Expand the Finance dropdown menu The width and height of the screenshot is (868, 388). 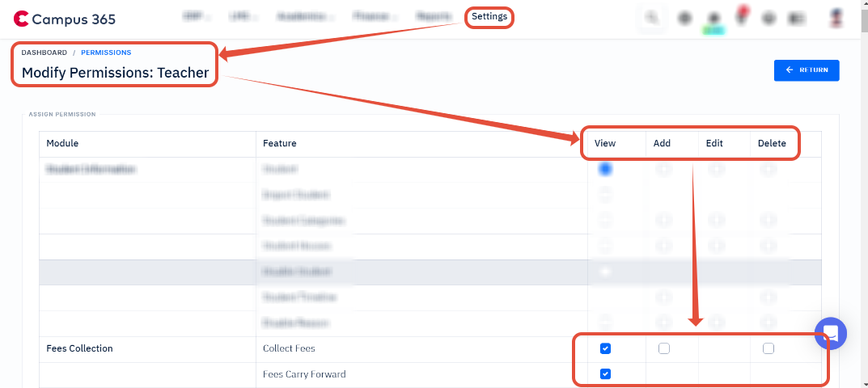click(375, 16)
